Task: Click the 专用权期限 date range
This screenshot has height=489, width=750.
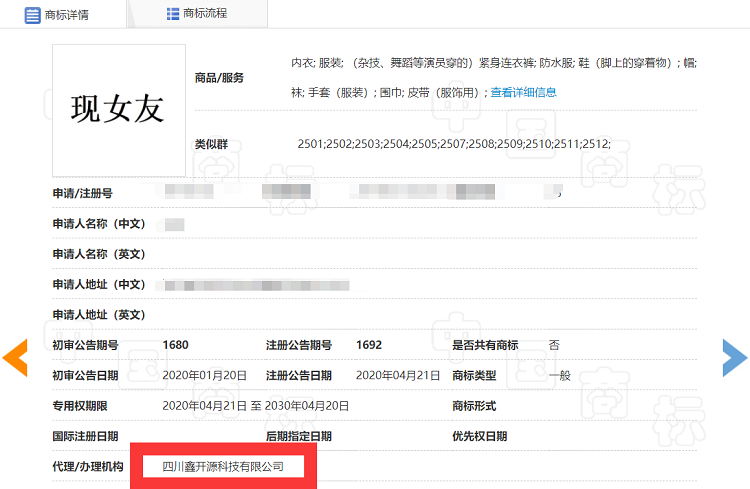Action: [256, 406]
